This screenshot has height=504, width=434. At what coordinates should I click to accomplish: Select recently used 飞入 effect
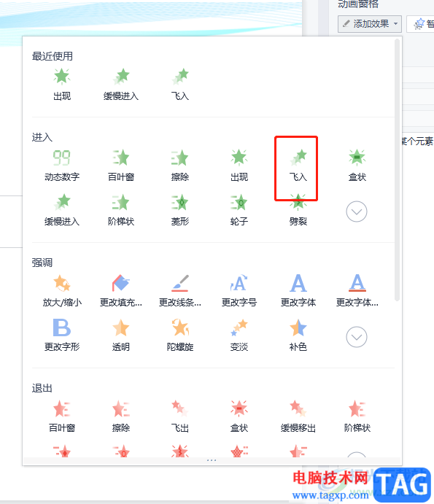point(180,85)
